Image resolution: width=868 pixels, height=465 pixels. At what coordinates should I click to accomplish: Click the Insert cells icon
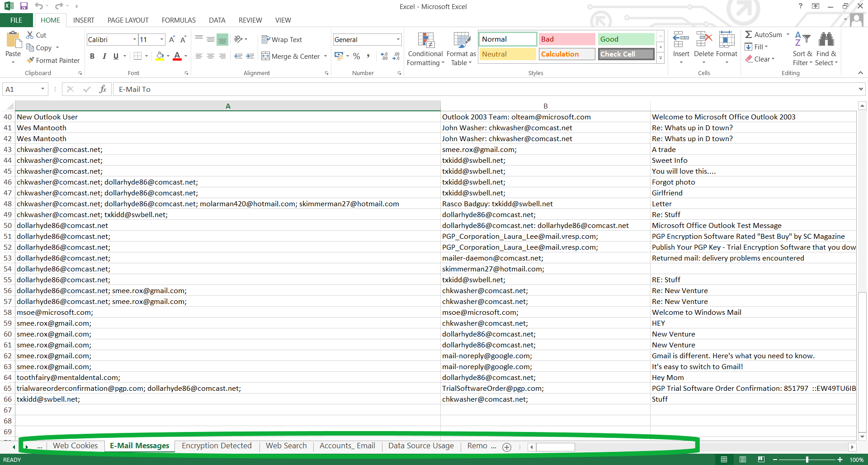[x=681, y=40]
